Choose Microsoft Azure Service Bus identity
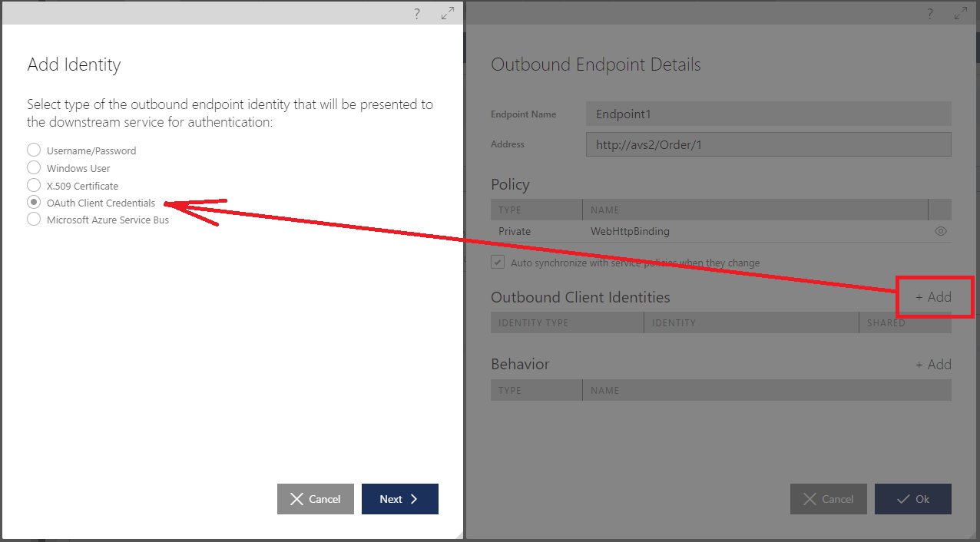Viewport: 980px width, 542px height. tap(34, 220)
